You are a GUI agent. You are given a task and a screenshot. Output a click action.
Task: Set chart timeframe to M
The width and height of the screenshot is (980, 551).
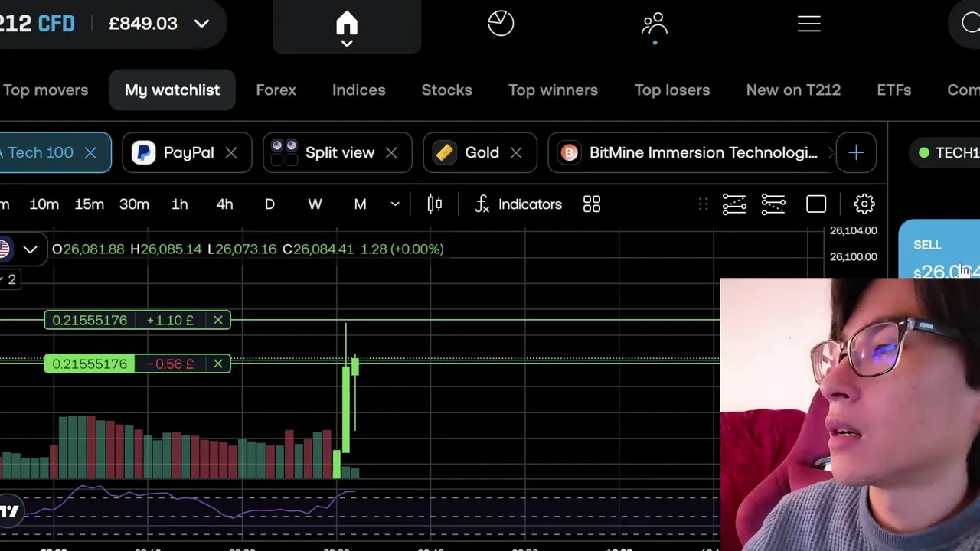(x=360, y=204)
